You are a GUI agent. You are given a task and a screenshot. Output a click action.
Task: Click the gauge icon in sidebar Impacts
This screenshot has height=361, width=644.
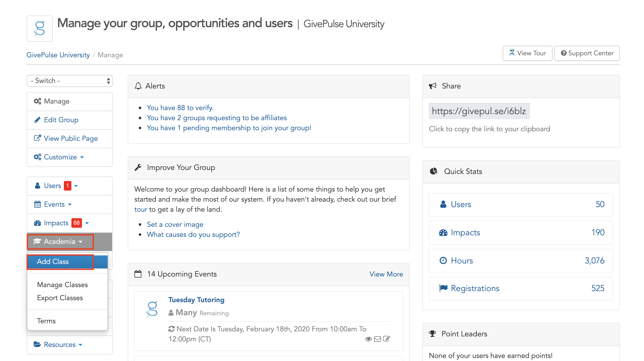click(37, 223)
